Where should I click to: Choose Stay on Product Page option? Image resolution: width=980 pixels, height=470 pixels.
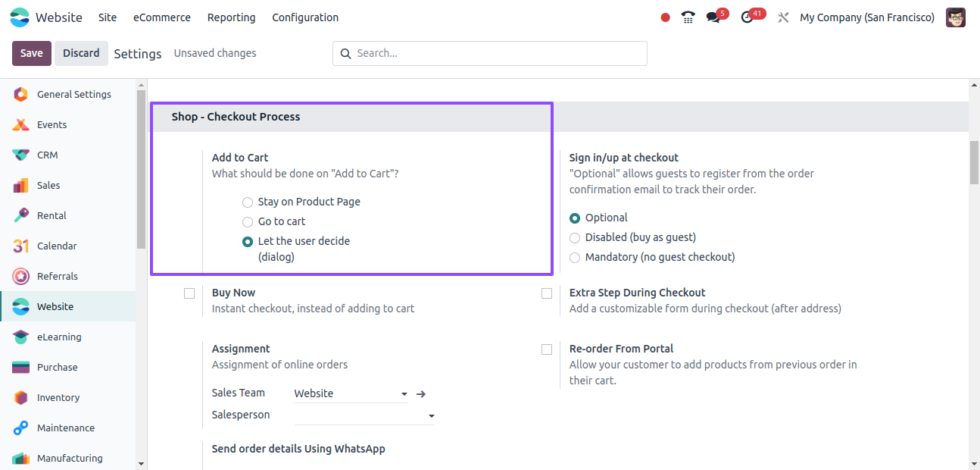pos(248,202)
